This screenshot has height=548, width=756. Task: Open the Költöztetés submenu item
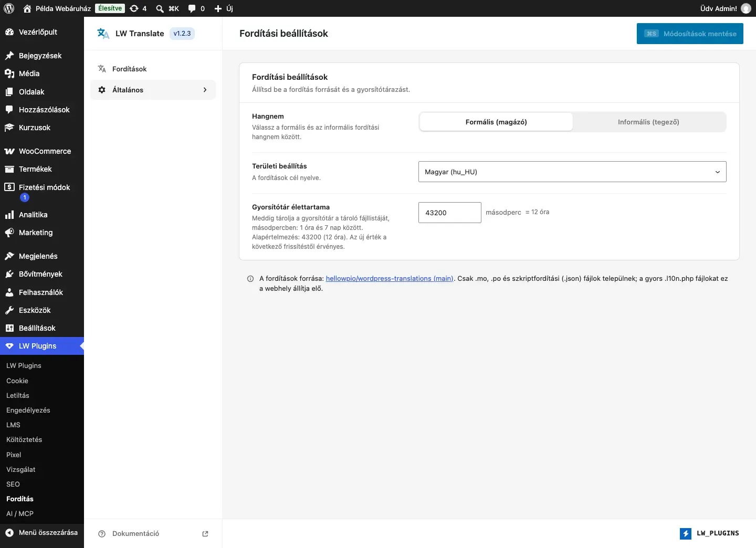pos(24,439)
